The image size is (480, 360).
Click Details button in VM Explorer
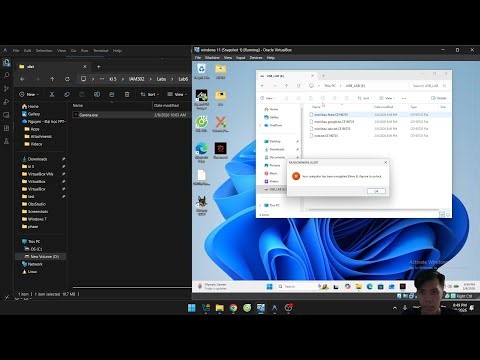[x=439, y=98]
